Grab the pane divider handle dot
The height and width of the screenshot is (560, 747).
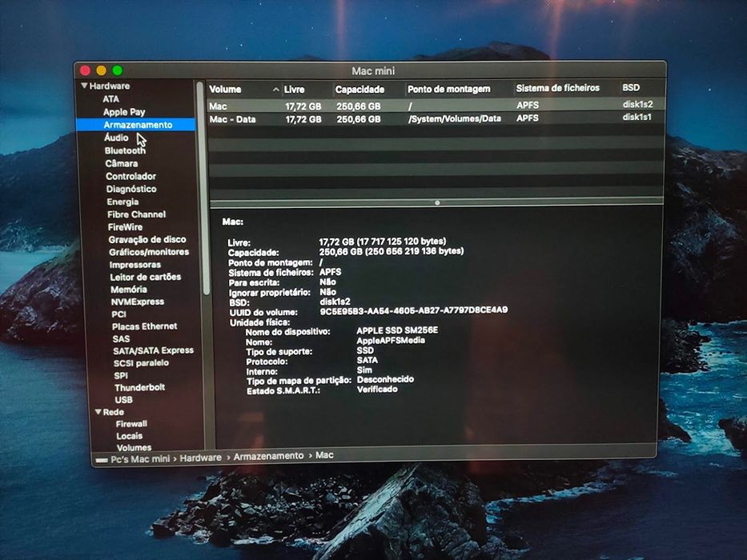click(x=437, y=203)
